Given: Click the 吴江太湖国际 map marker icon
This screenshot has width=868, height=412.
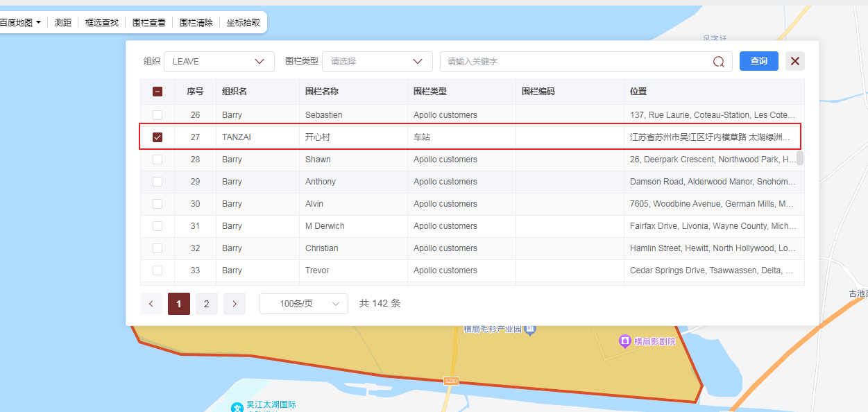Looking at the screenshot, I should click(237, 407).
